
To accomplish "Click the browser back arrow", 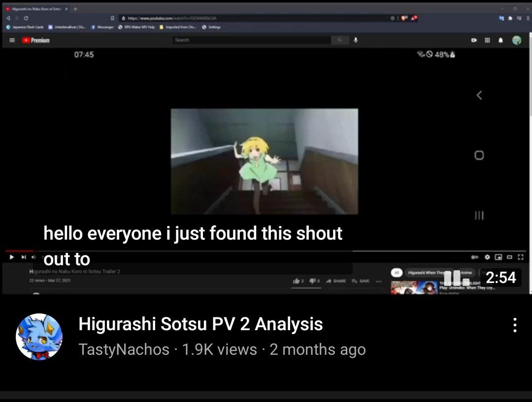I will coord(9,18).
